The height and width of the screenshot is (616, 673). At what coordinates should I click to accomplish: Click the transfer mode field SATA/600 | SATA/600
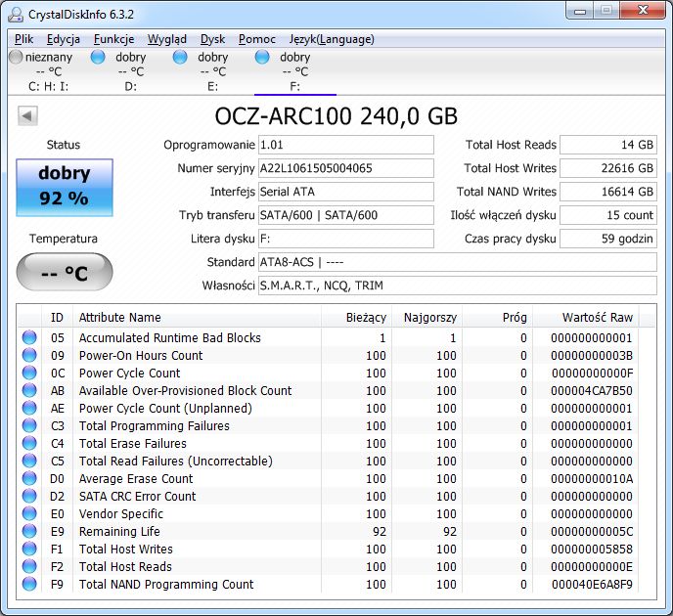point(346,215)
